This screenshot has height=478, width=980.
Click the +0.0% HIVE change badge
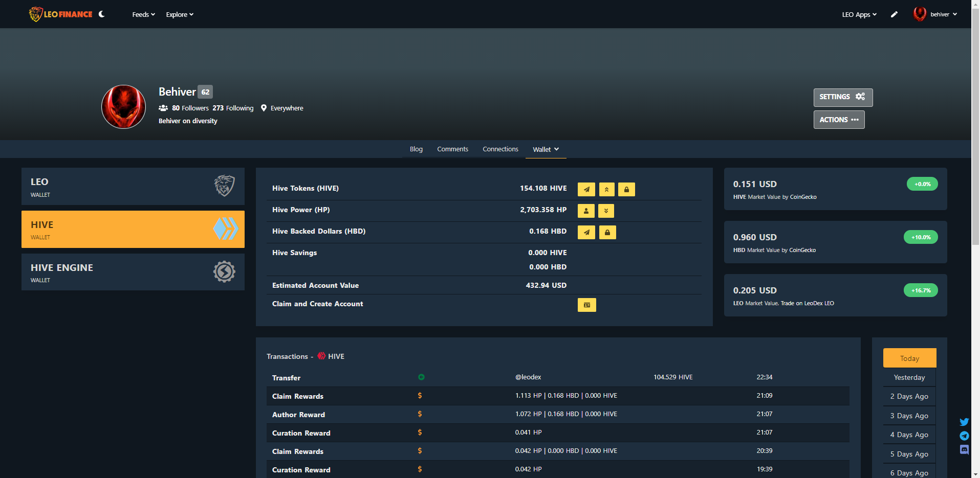point(922,184)
